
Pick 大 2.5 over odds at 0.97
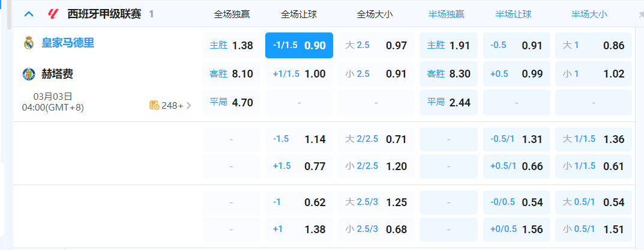pyautogui.click(x=376, y=46)
